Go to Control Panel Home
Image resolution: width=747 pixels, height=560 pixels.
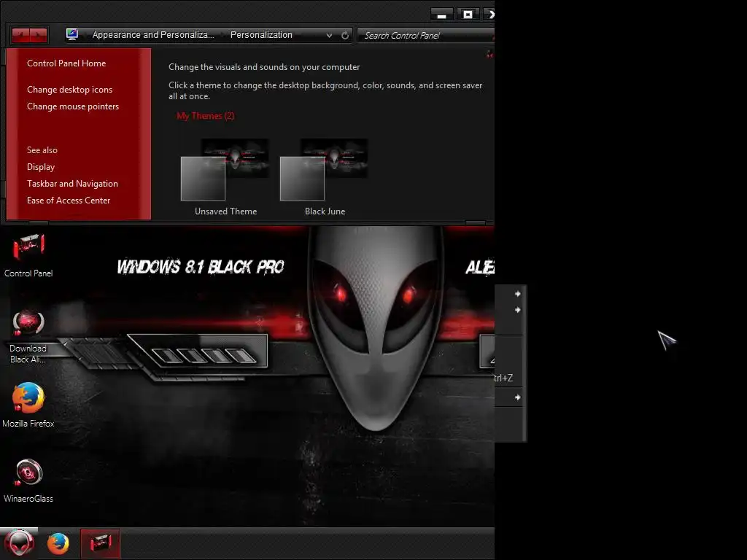click(x=66, y=63)
